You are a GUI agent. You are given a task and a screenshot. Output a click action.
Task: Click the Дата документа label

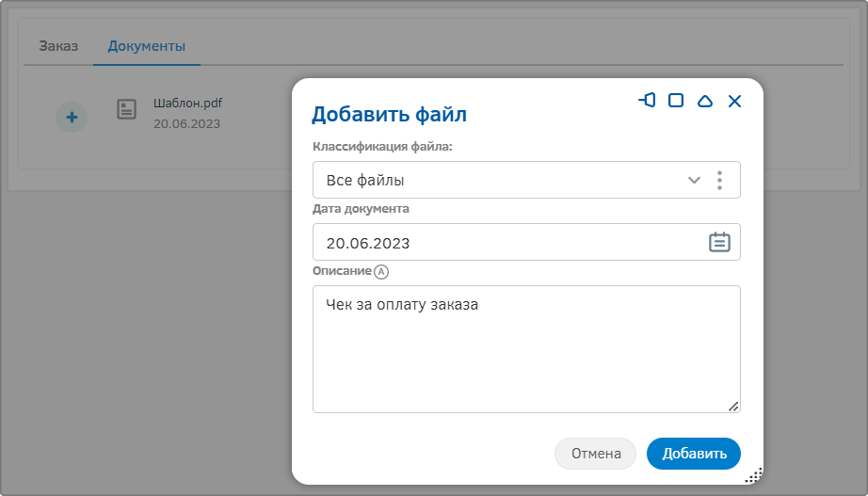361,209
